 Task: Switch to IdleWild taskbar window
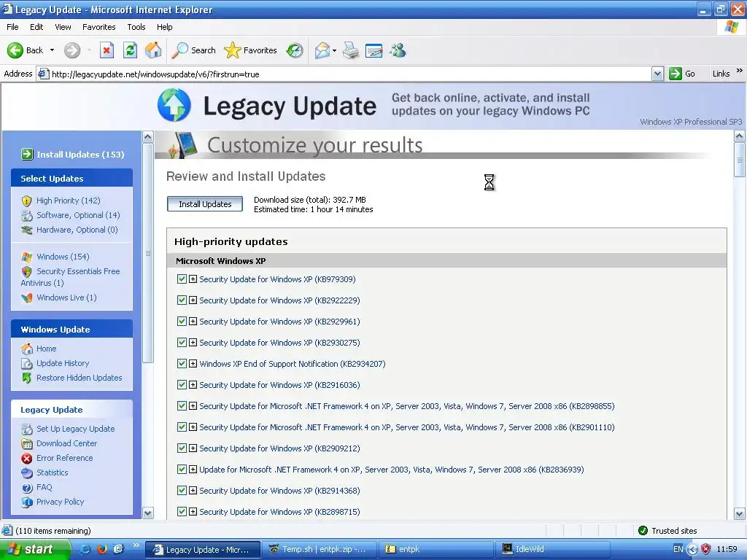(553, 550)
